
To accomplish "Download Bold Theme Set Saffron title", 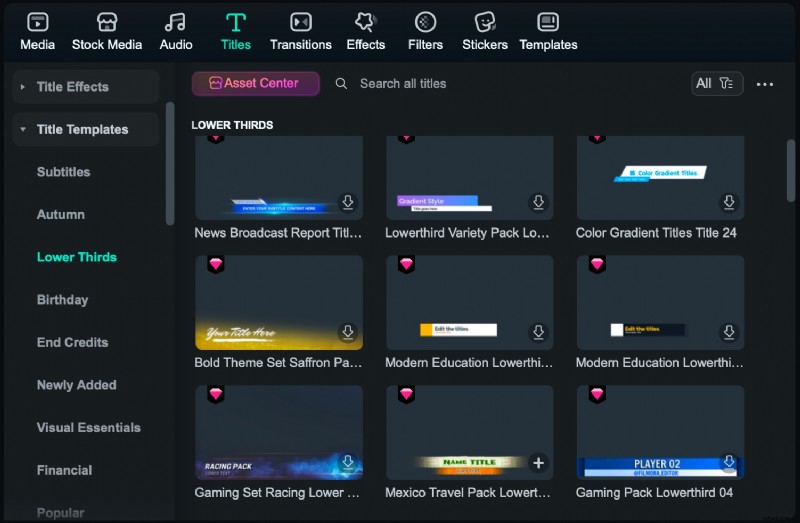I will pos(347,332).
